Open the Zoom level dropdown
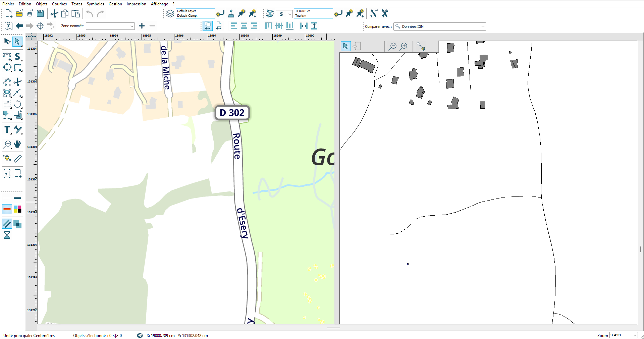 (x=635, y=335)
